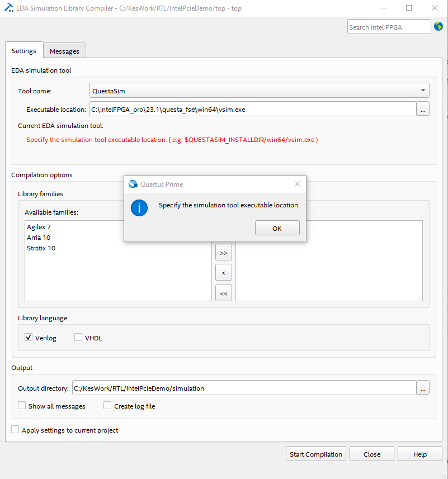
Task: Open the Tool name dropdown
Action: pos(260,91)
